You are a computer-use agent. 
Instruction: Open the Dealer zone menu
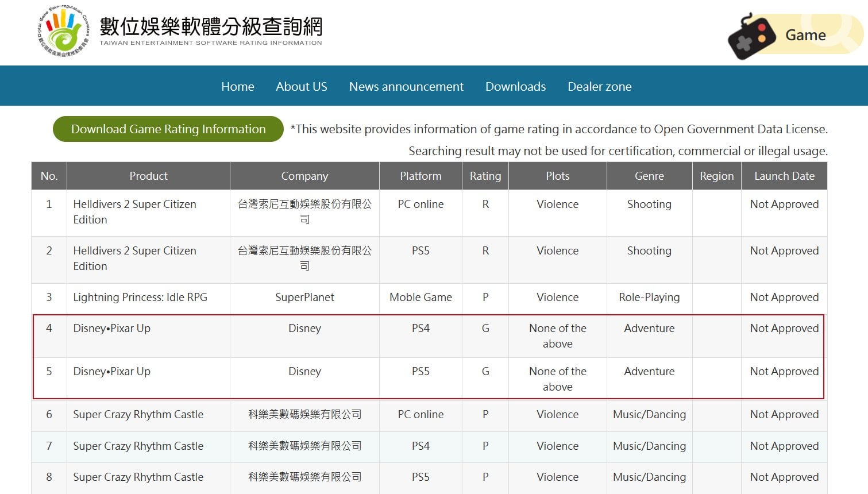(599, 87)
